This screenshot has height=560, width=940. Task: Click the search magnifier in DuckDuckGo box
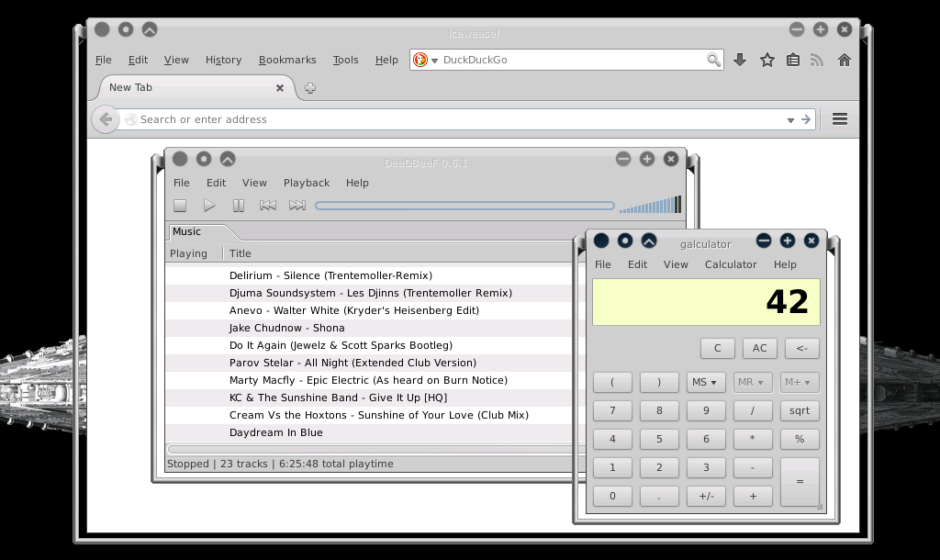[712, 60]
